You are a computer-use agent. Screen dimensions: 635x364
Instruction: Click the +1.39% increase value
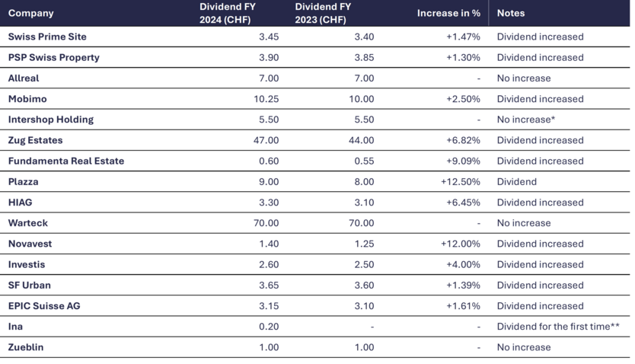tap(463, 285)
